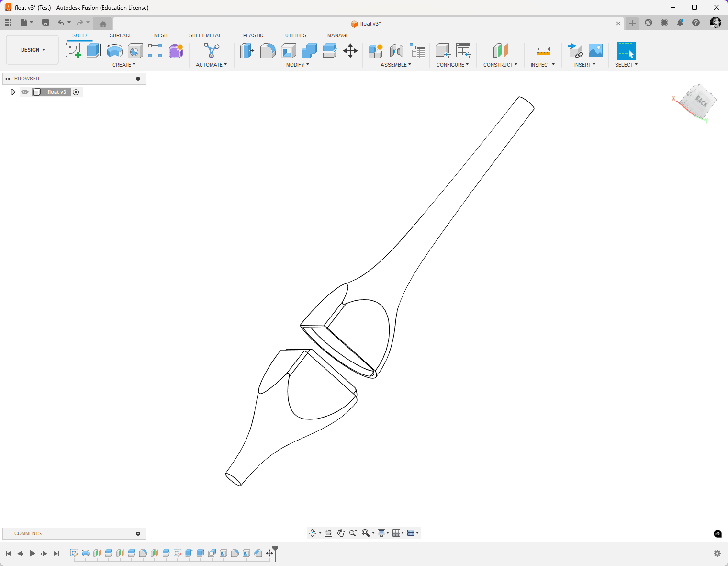The width and height of the screenshot is (728, 566).
Task: Activate the Select tool icon
Action: [x=626, y=50]
